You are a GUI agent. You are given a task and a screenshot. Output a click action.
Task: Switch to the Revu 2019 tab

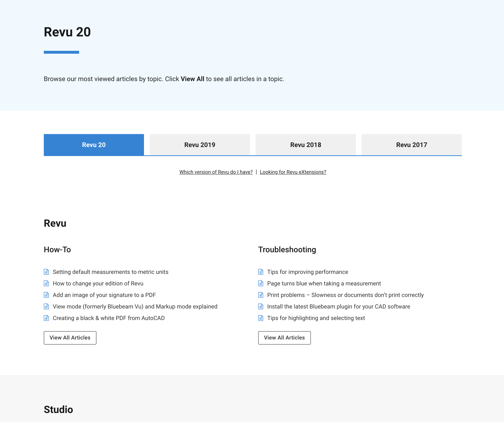pyautogui.click(x=200, y=145)
